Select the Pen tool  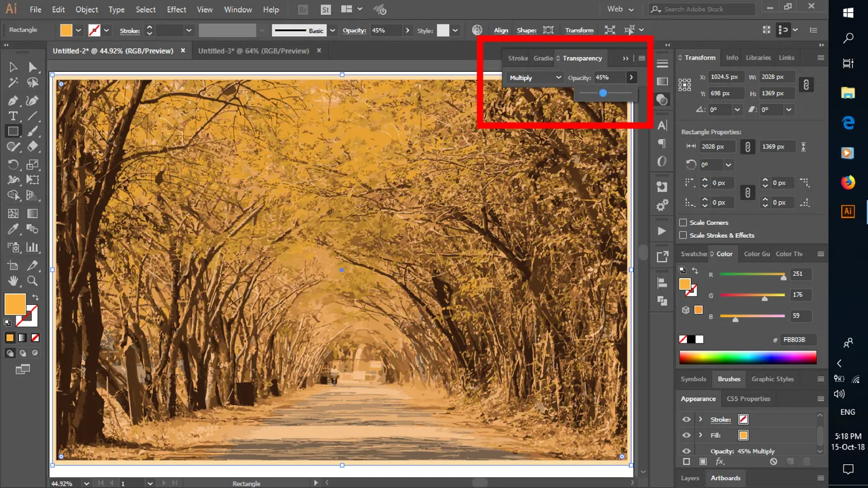pyautogui.click(x=13, y=100)
